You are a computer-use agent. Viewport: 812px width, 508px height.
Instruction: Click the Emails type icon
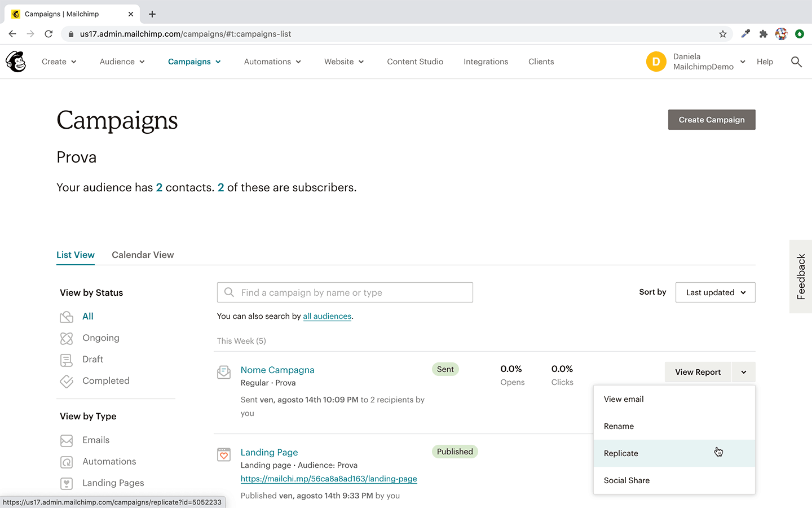[67, 440]
